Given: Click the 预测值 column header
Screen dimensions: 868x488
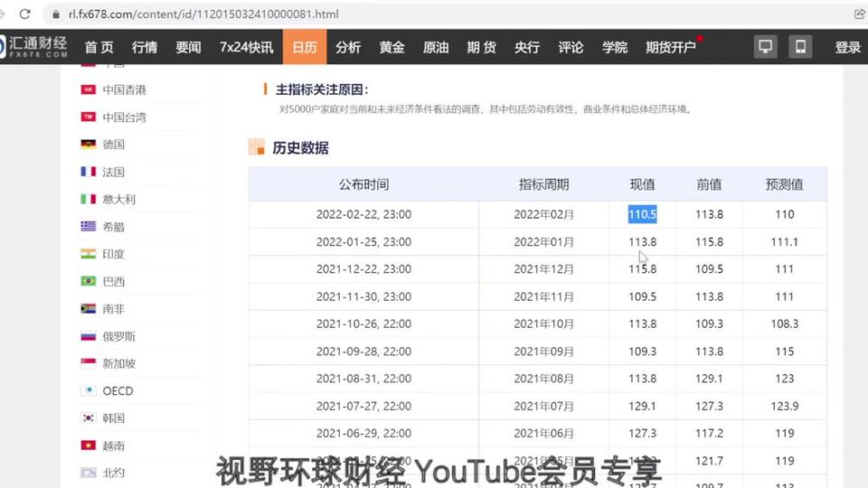Looking at the screenshot, I should 785,184.
